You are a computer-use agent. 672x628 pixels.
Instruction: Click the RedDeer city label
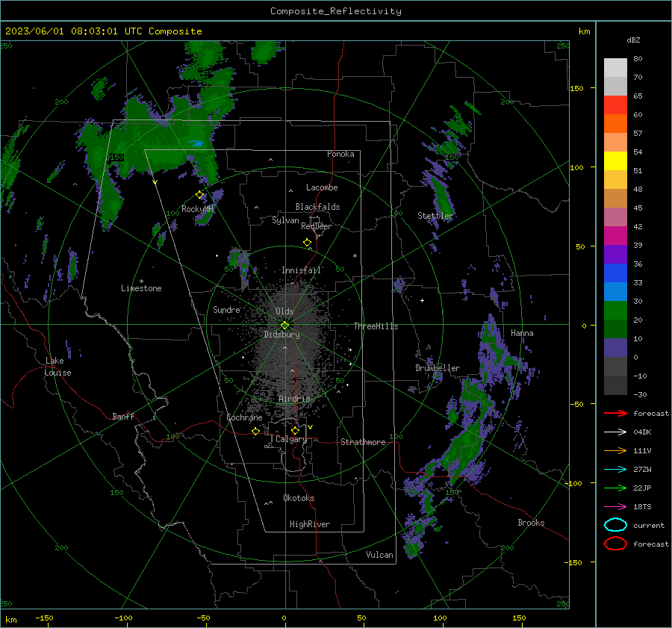pos(317,226)
